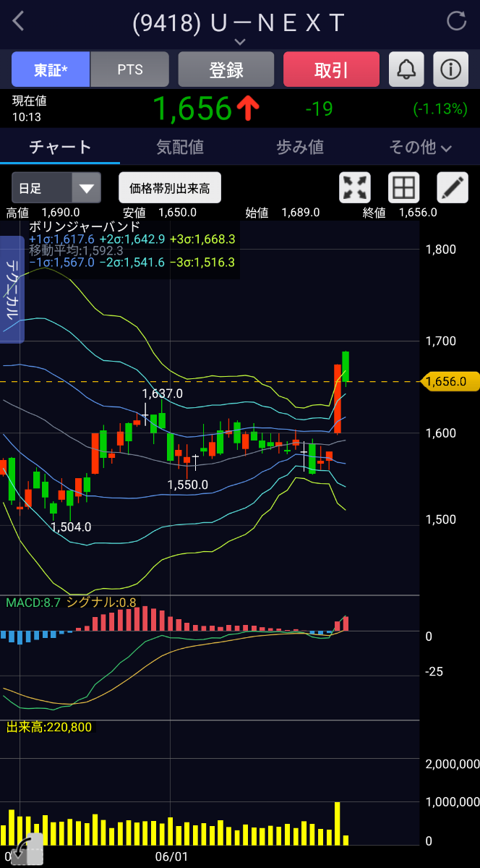Switch to the 歩み値 tab
This screenshot has width=480, height=868.
tap(300, 148)
